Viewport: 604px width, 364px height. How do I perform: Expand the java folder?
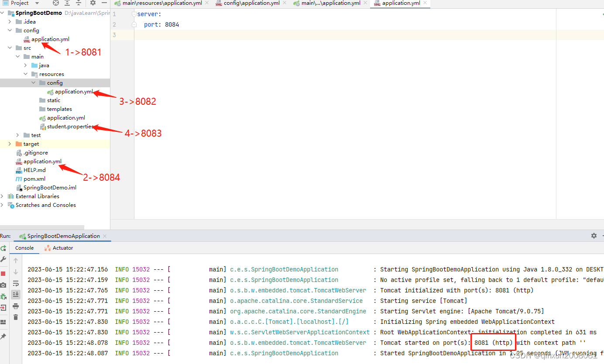point(26,65)
